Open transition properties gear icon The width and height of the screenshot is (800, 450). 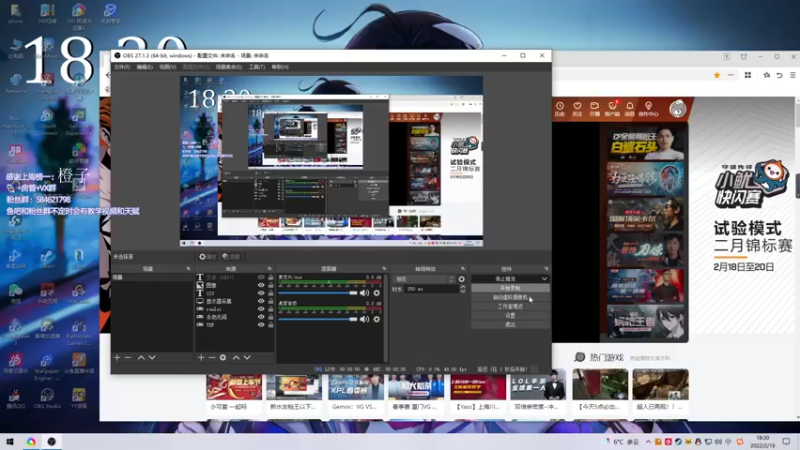click(462, 279)
